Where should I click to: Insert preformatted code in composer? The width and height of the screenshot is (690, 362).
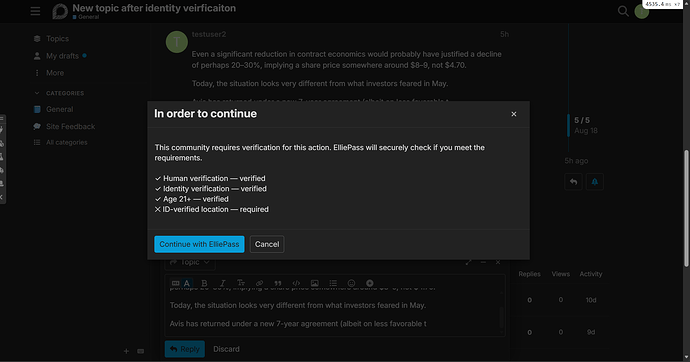tap(296, 283)
